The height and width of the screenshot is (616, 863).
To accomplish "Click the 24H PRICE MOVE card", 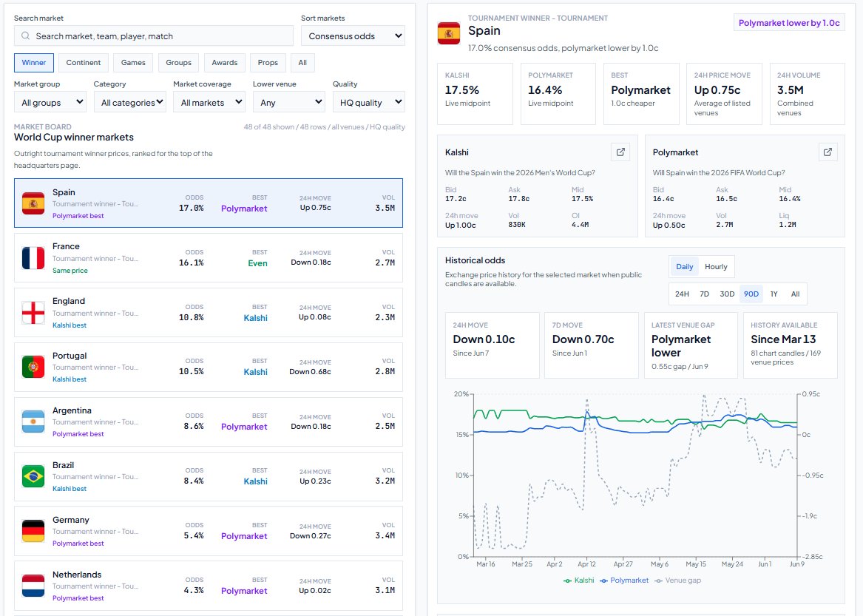I will [x=724, y=94].
